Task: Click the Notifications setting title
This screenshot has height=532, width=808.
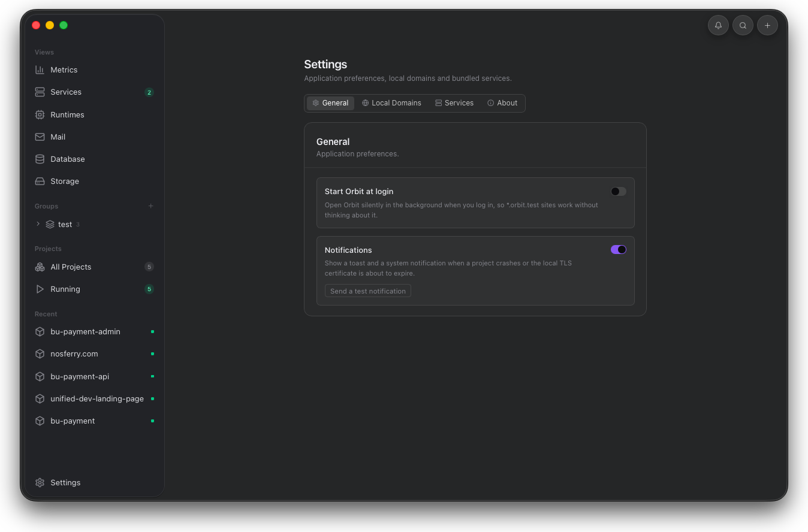Action: click(x=348, y=250)
